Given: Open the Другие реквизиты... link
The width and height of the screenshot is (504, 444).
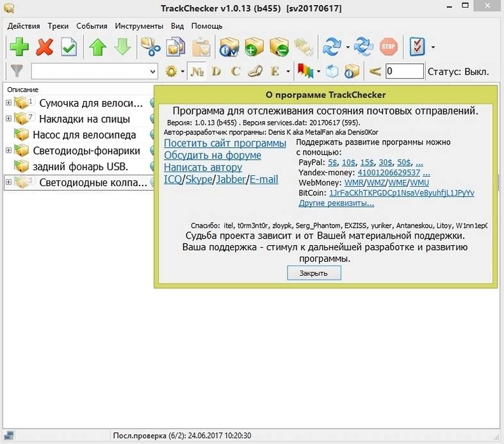Looking at the screenshot, I should pos(336,203).
